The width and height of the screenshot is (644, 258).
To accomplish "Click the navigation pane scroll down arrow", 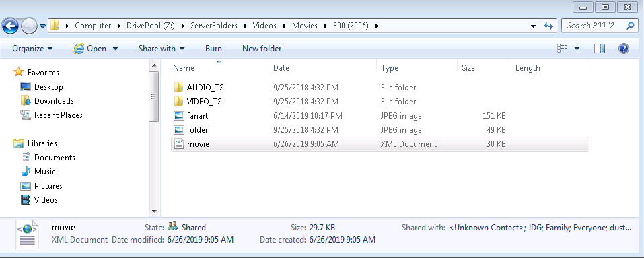I will (x=154, y=212).
